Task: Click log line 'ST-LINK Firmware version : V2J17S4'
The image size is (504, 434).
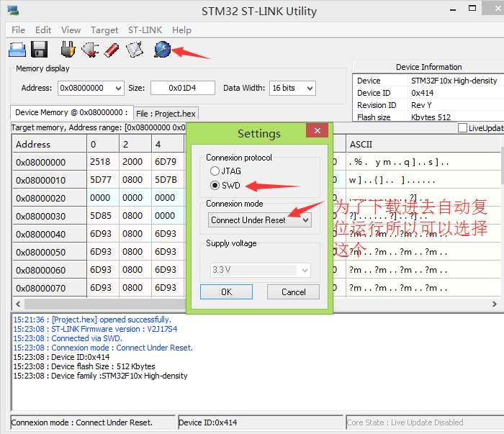Action: (x=95, y=329)
